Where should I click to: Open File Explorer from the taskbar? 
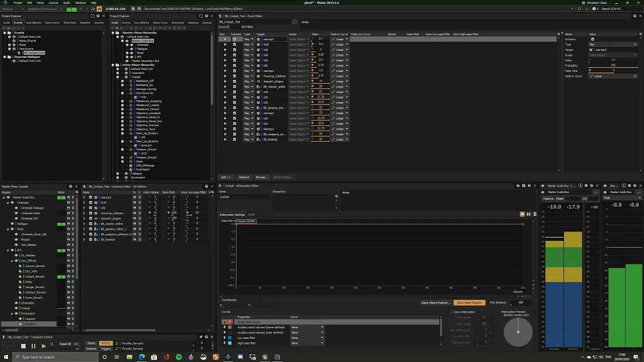(x=129, y=357)
